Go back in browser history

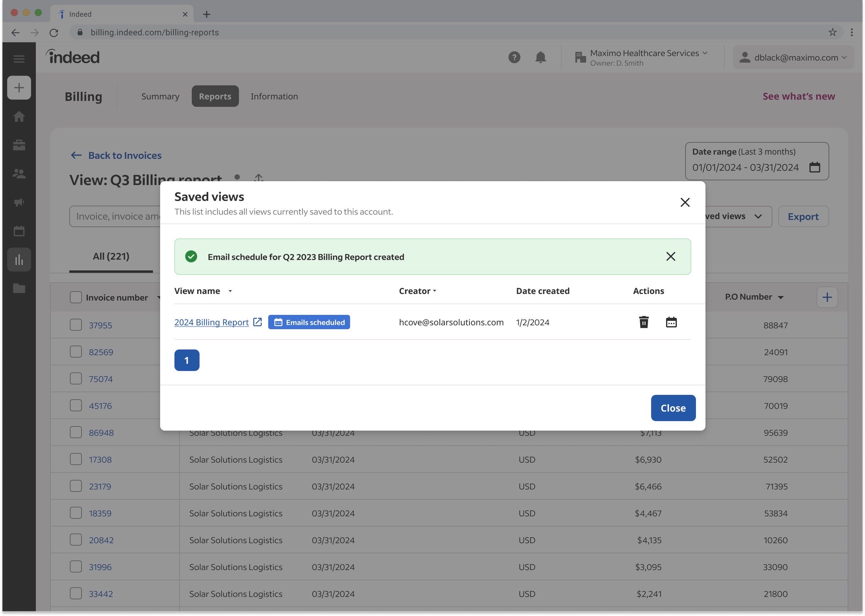pyautogui.click(x=15, y=33)
